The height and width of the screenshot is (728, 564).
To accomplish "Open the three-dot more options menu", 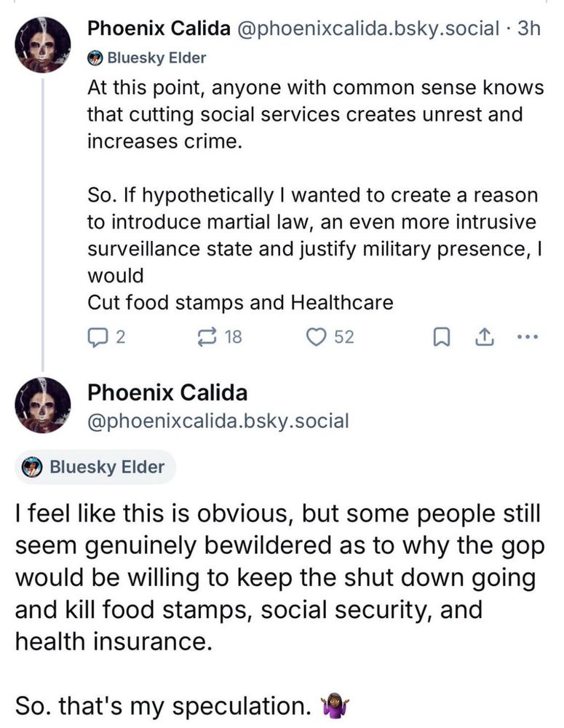I will (x=525, y=337).
